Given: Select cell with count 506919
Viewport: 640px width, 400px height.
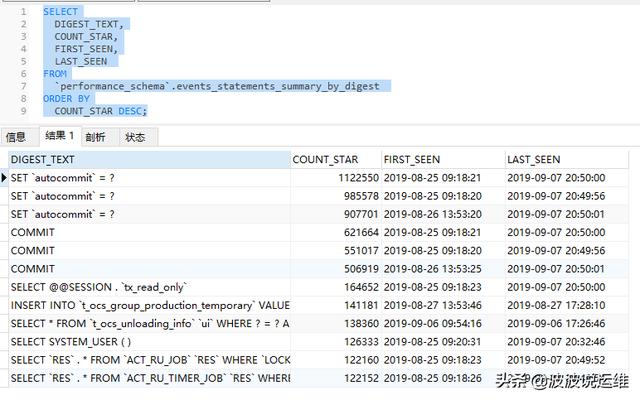Looking at the screenshot, I should tap(336, 269).
